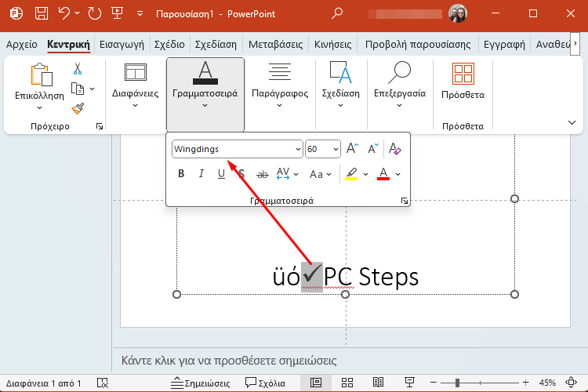
Task: Open the Σχόλια comments pane
Action: click(x=265, y=383)
